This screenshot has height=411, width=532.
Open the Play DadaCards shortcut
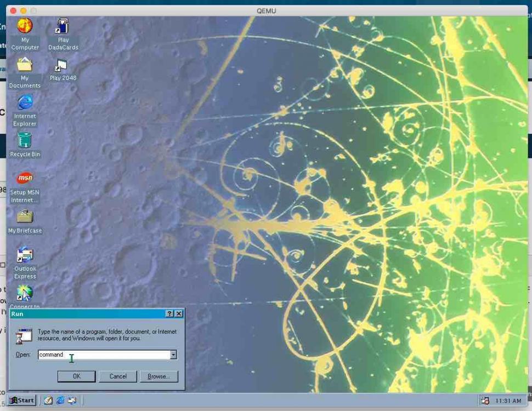pyautogui.click(x=63, y=26)
